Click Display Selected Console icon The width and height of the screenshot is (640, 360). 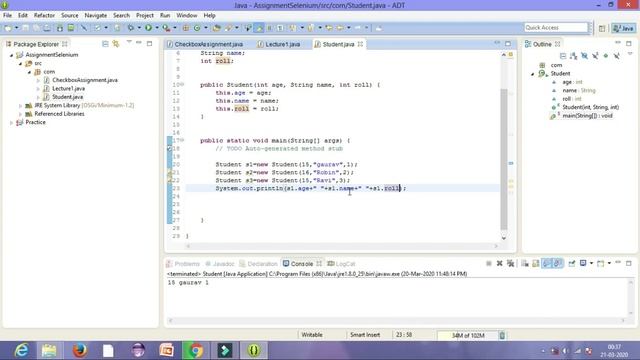point(583,264)
